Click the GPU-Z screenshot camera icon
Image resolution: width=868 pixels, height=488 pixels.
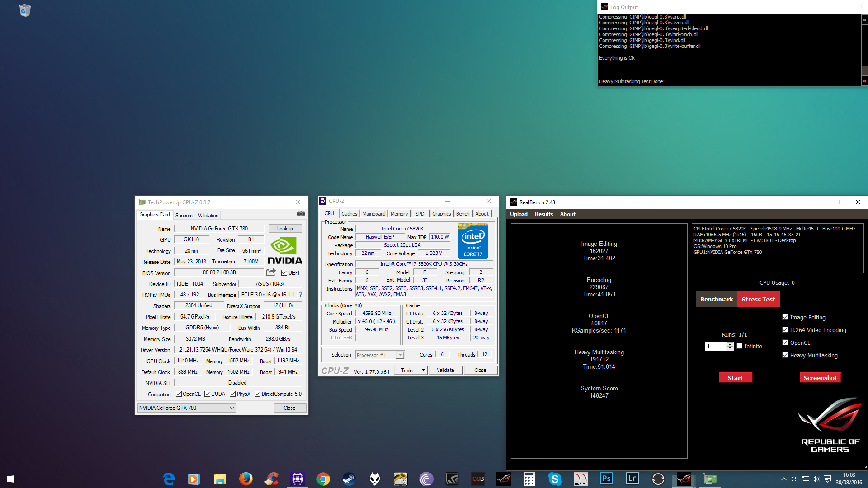[301, 214]
